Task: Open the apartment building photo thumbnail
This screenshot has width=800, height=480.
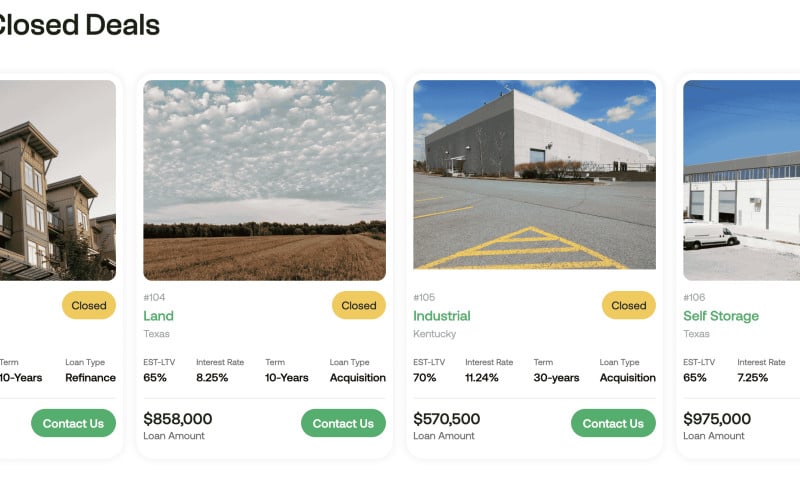Action: 58,180
